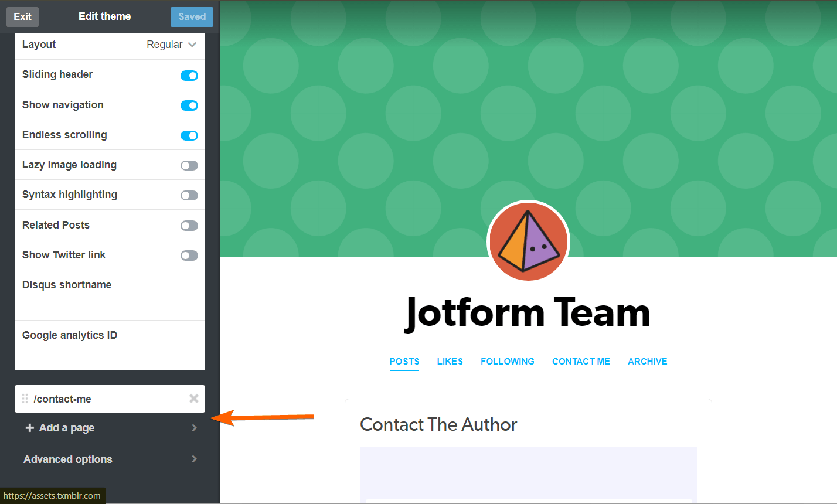Viewport: 837px width, 504px height.
Task: Click the https://assets.txmblr.com status bar URL
Action: [52, 496]
